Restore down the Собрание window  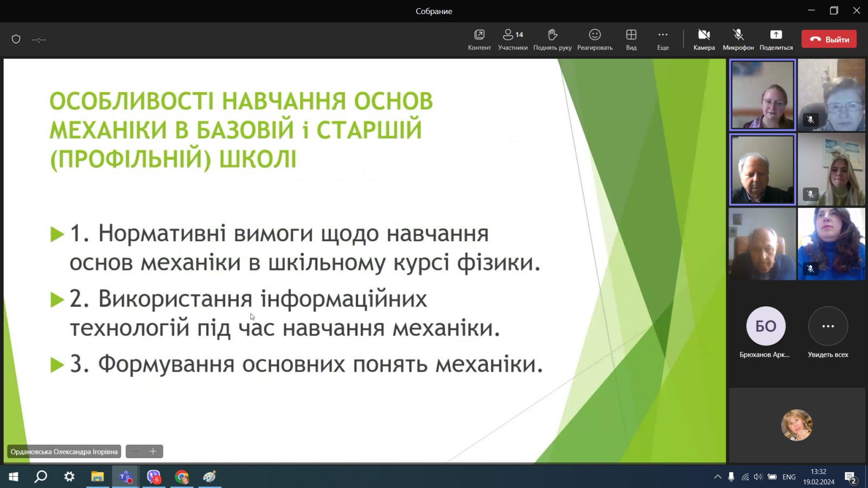(834, 10)
